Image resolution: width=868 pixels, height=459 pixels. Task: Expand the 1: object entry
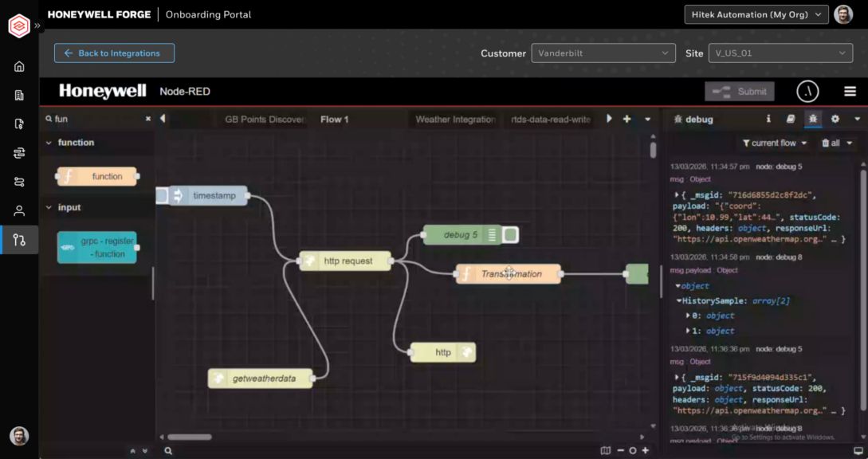pos(688,331)
